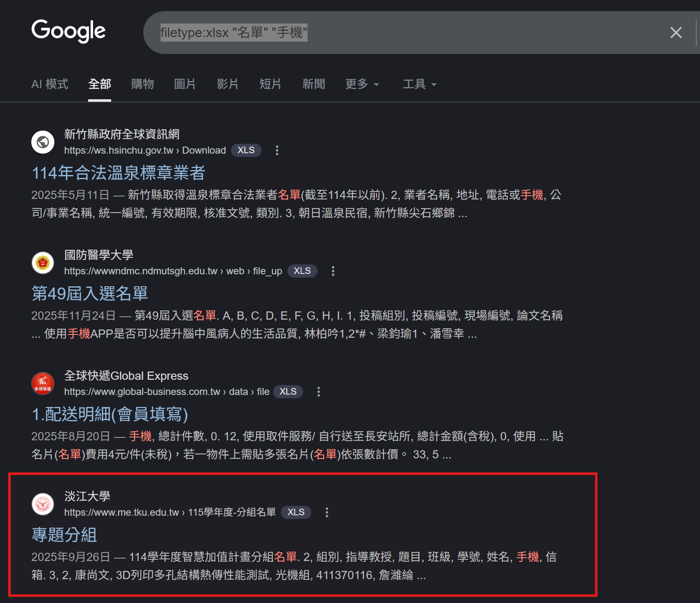
Task: Click the snippet dated 2025年11月24日
Action: tap(297, 325)
